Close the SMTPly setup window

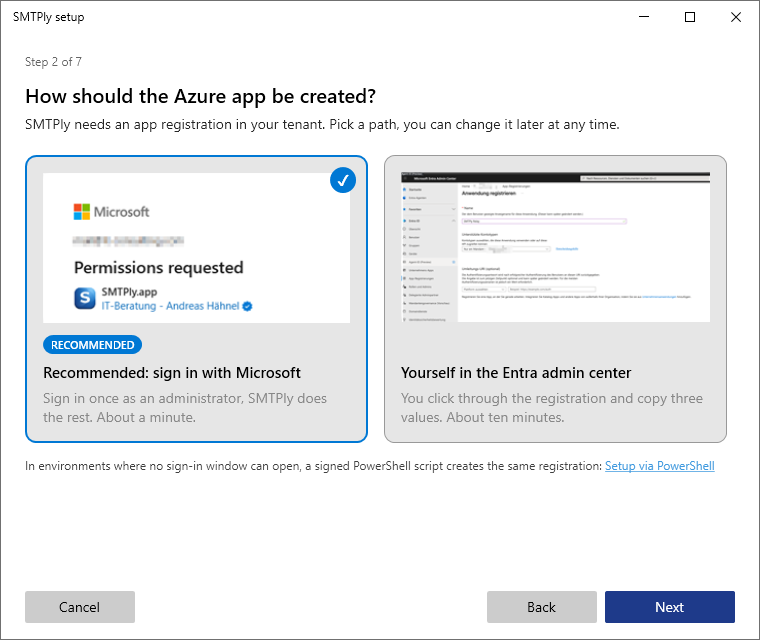coord(735,17)
